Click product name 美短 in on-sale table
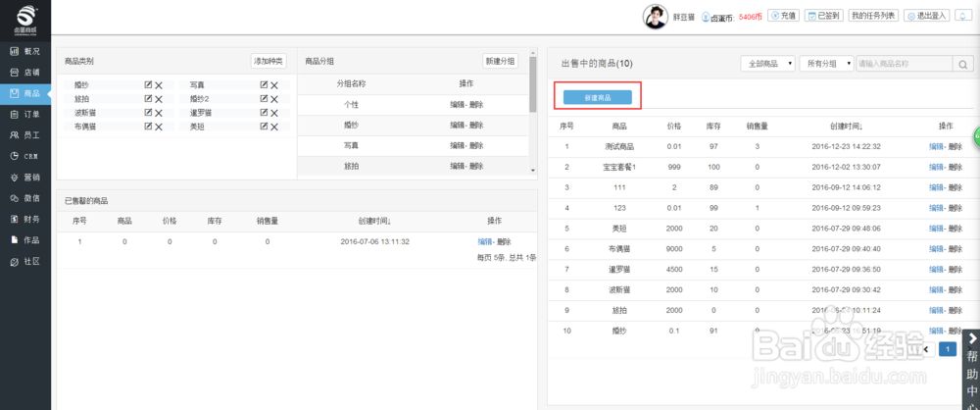The height and width of the screenshot is (410, 980). [x=619, y=229]
